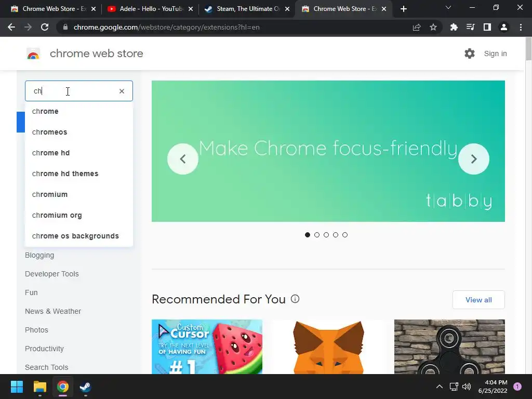Open the Photos category

(x=36, y=330)
